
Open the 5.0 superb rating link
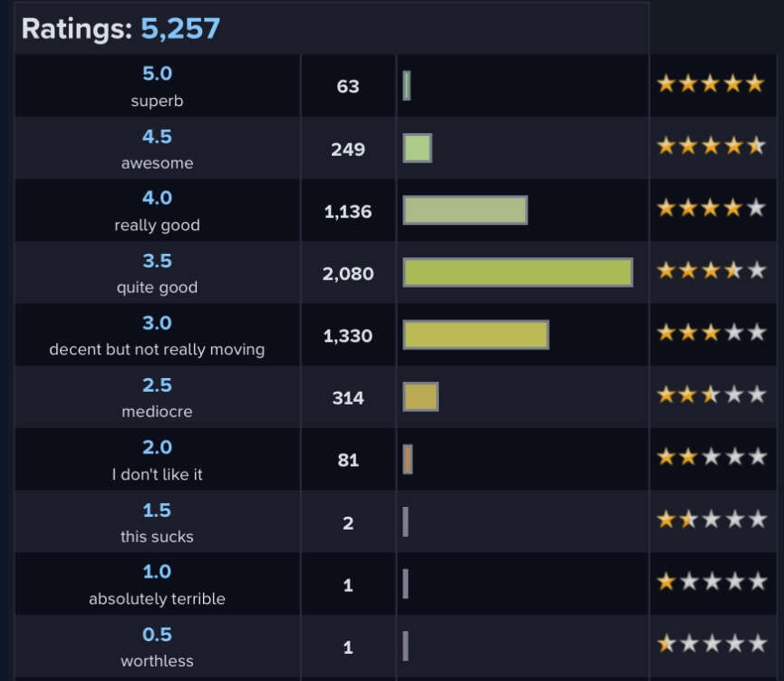point(157,74)
